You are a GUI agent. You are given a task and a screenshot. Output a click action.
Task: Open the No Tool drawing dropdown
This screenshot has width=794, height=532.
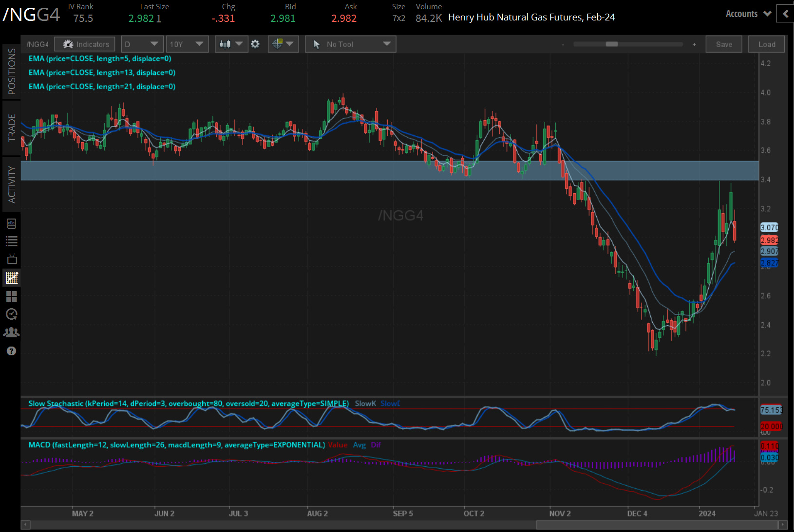pyautogui.click(x=351, y=44)
